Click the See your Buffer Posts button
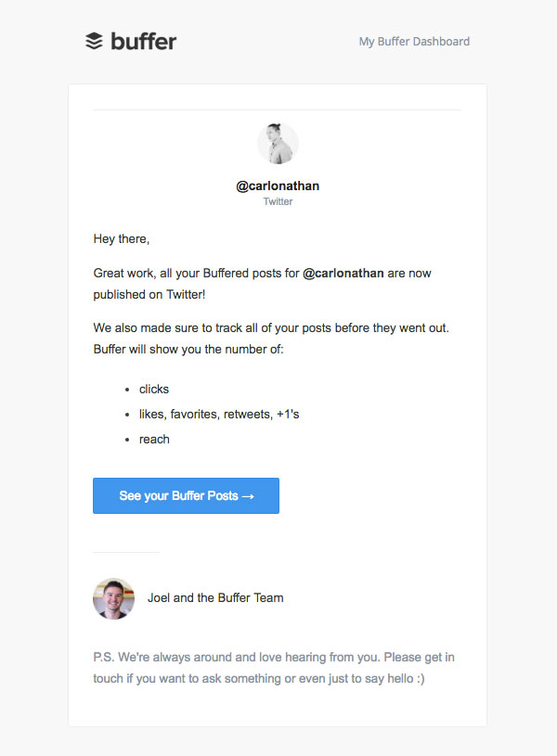Image resolution: width=557 pixels, height=756 pixels. point(186,495)
